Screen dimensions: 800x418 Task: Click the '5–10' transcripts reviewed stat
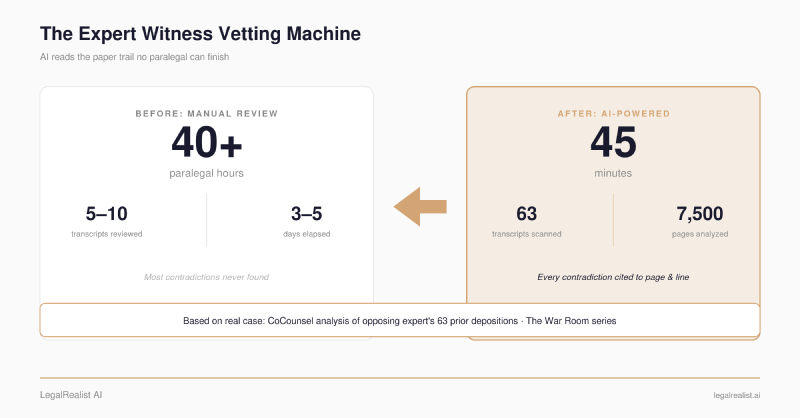pos(107,214)
